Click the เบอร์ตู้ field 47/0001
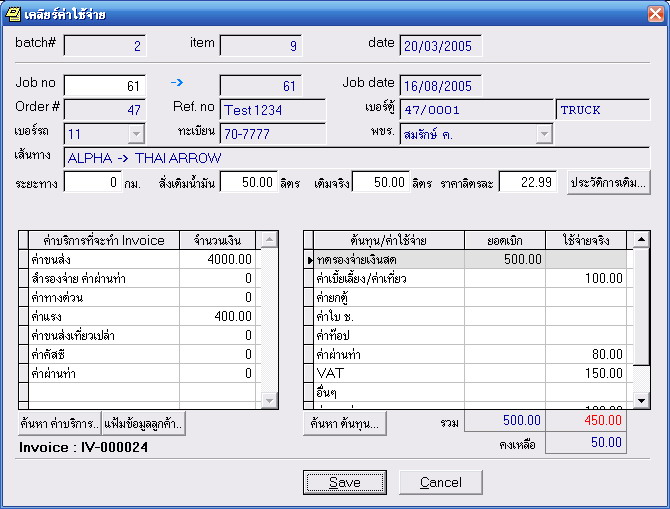The image size is (670, 509). click(x=476, y=110)
